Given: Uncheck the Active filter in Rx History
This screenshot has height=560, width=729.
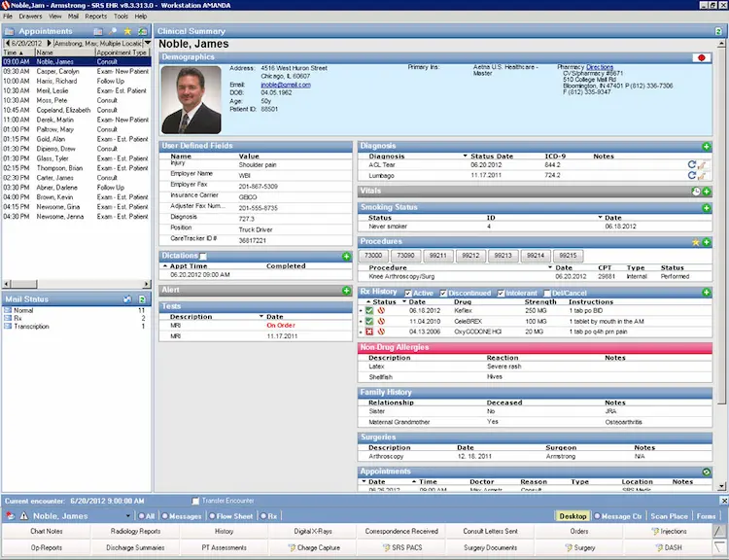Looking at the screenshot, I should (x=405, y=293).
